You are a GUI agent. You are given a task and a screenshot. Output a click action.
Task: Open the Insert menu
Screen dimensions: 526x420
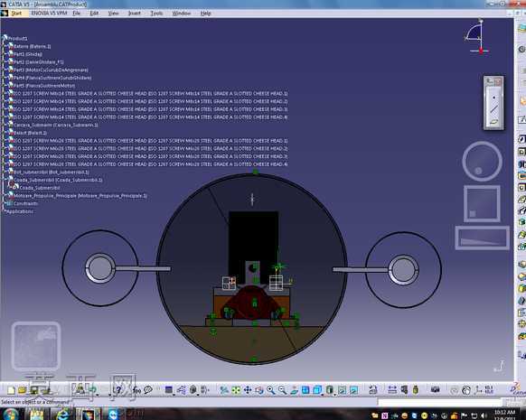click(x=134, y=13)
